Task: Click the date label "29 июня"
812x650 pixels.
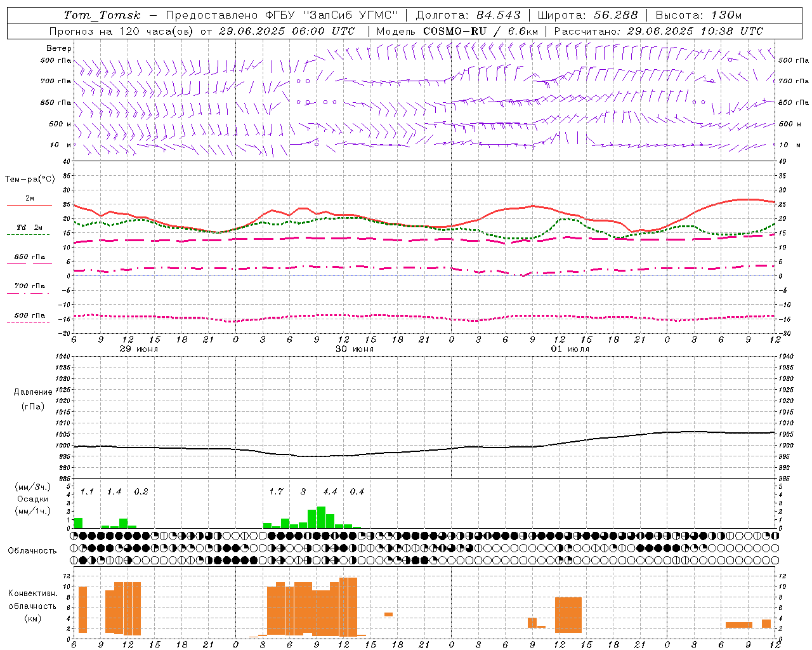Action: pos(139,349)
